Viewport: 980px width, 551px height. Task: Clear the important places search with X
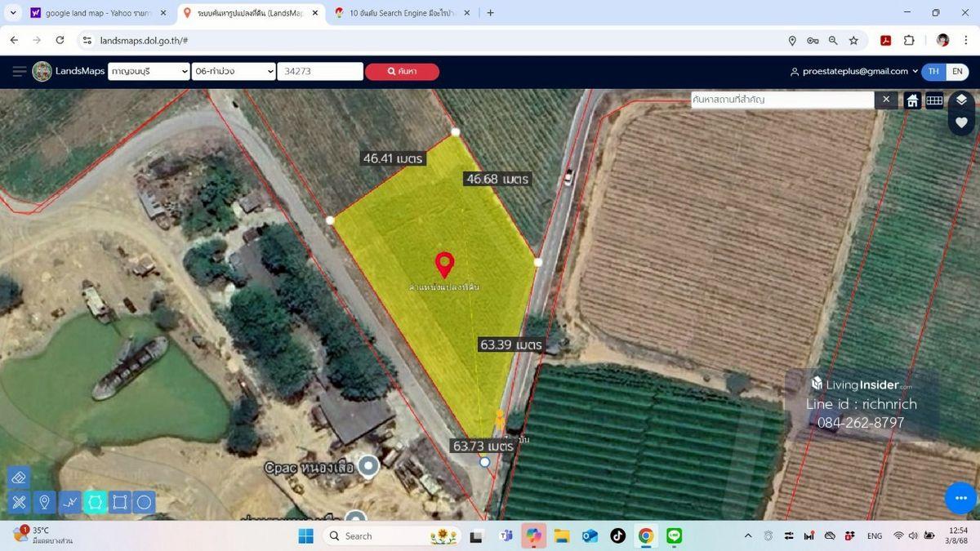click(886, 100)
